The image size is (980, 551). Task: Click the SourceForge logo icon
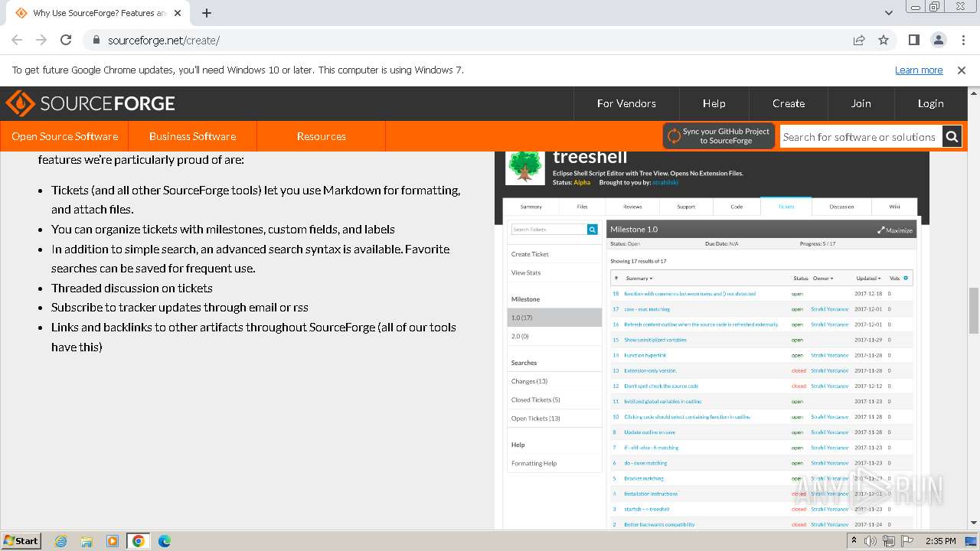[20, 103]
